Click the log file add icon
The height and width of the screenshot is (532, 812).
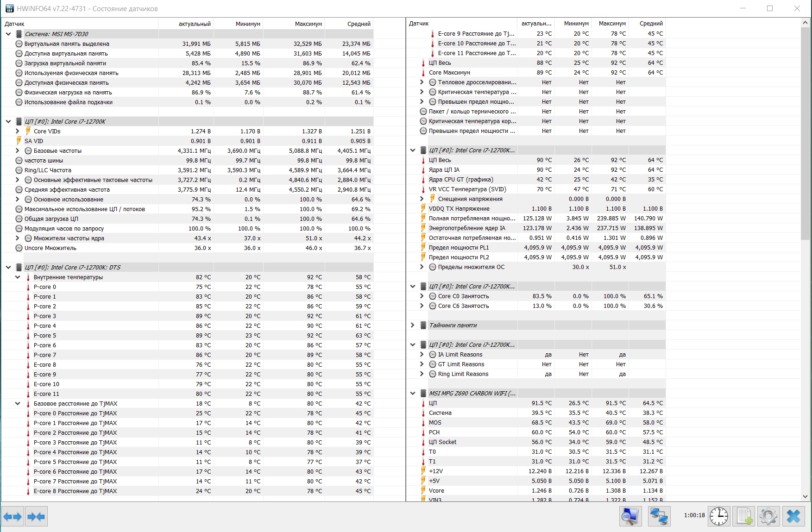744,516
